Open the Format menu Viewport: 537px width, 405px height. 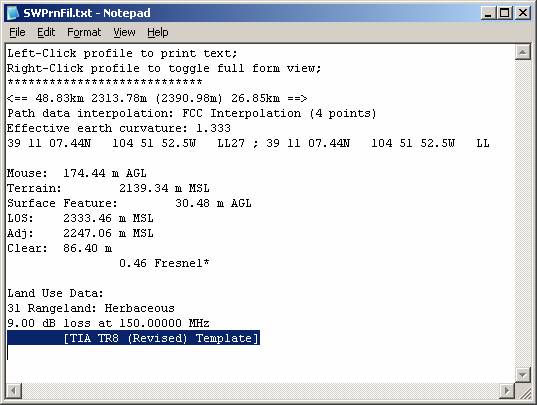[x=84, y=33]
